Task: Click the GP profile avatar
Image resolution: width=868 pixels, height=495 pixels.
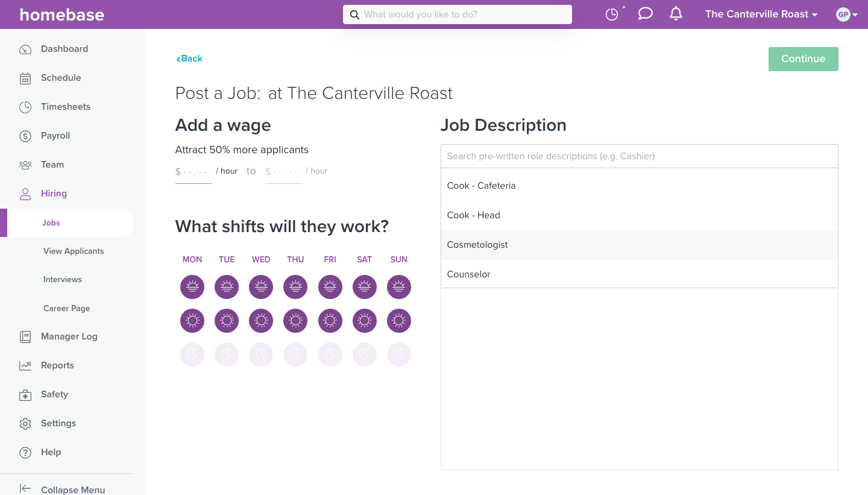Action: [843, 14]
